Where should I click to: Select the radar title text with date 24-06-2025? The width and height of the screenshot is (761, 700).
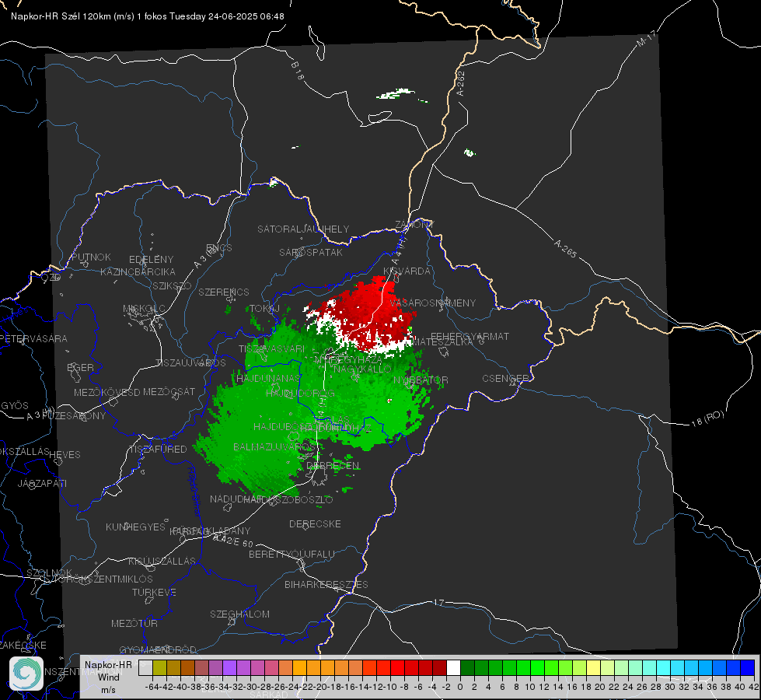pos(148,16)
